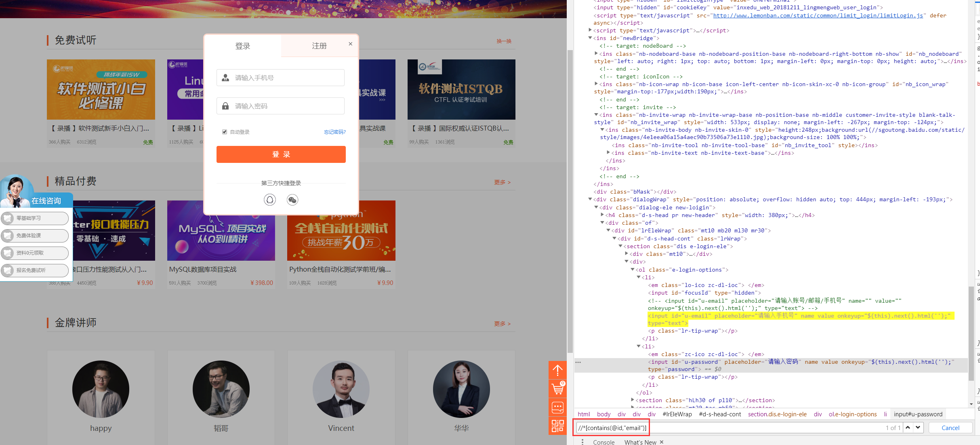Click the 忘记密码? link
This screenshot has width=980, height=445.
click(x=335, y=132)
